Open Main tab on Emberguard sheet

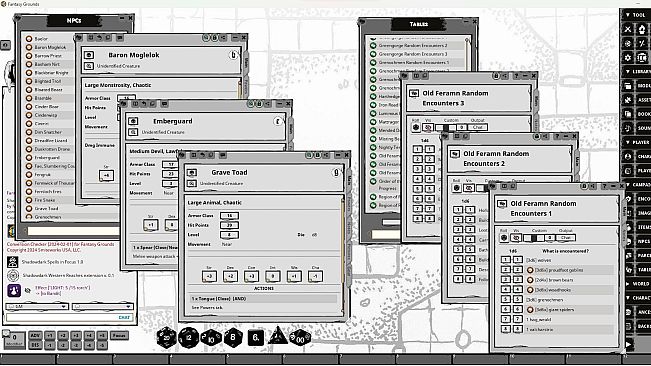point(291,128)
